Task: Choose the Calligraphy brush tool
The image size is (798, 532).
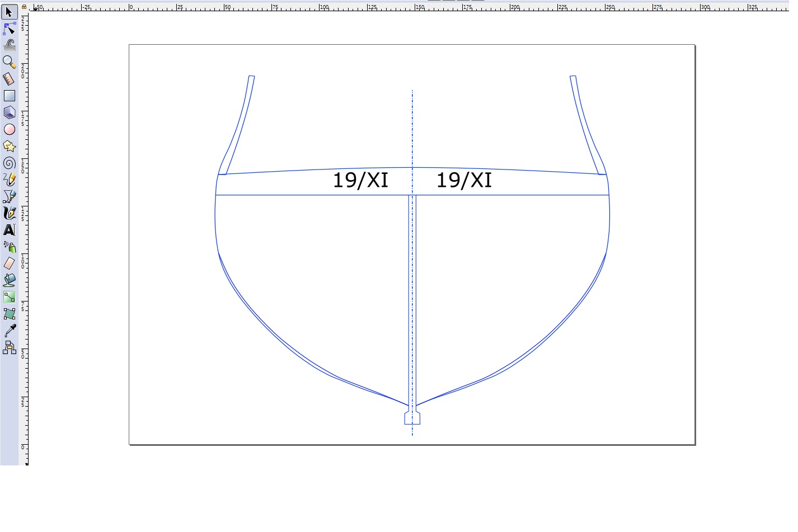Action: (9, 213)
